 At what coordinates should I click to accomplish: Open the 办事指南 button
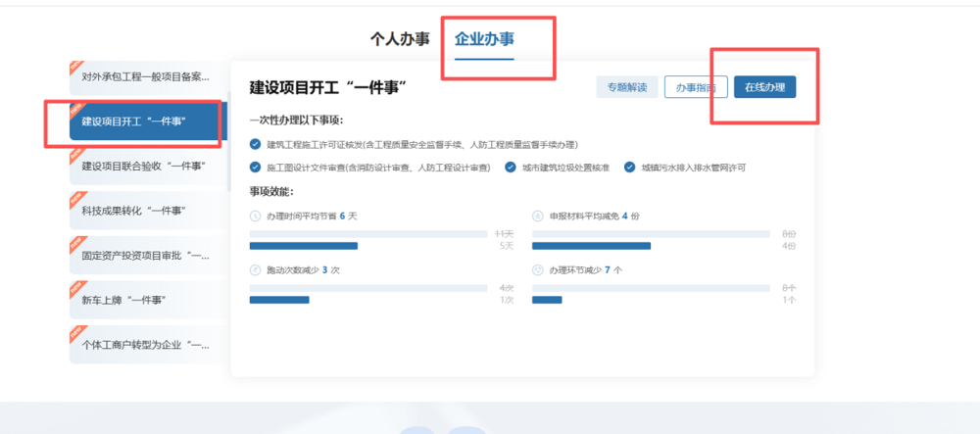tap(696, 87)
